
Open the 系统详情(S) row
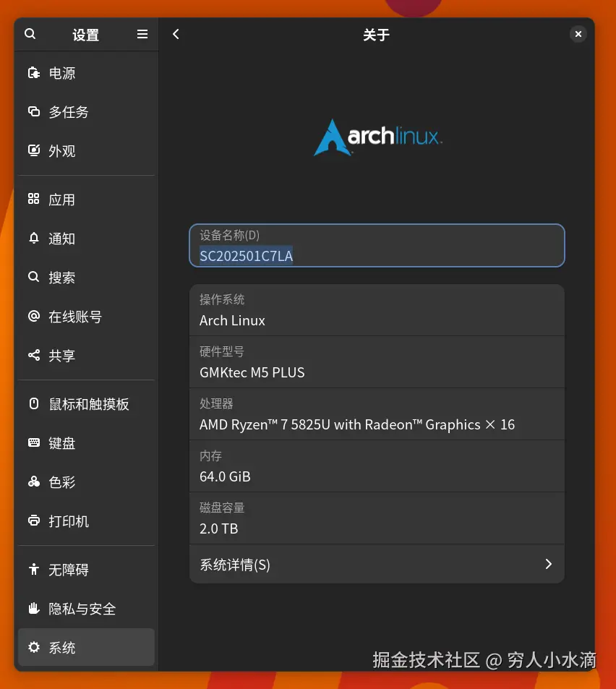coord(377,564)
